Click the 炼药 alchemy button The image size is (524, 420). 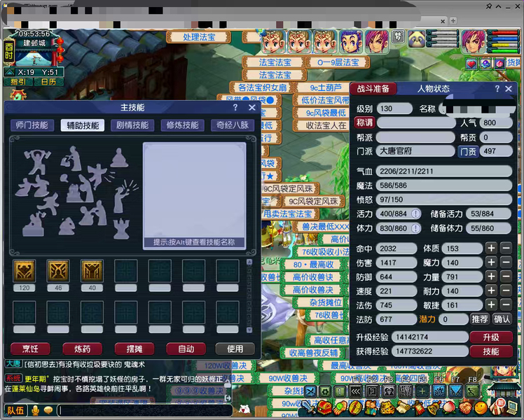tap(82, 349)
